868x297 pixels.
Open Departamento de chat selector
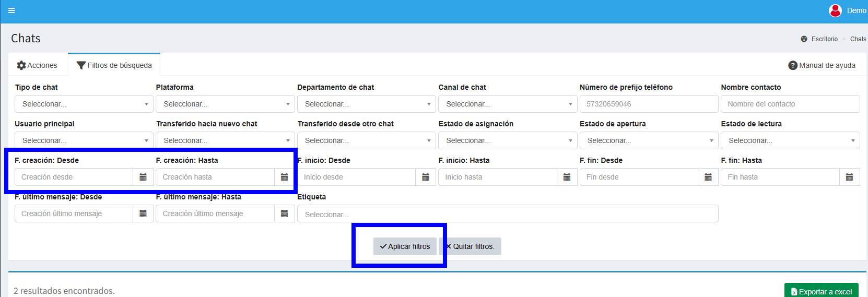[367, 104]
